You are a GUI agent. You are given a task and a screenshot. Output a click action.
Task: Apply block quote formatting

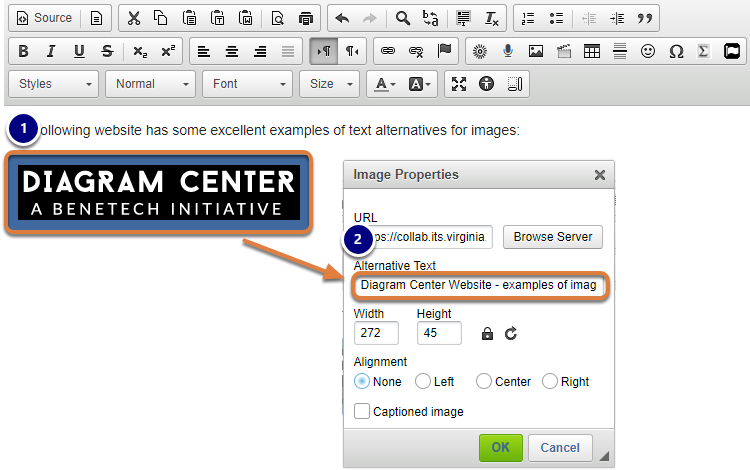pos(645,18)
